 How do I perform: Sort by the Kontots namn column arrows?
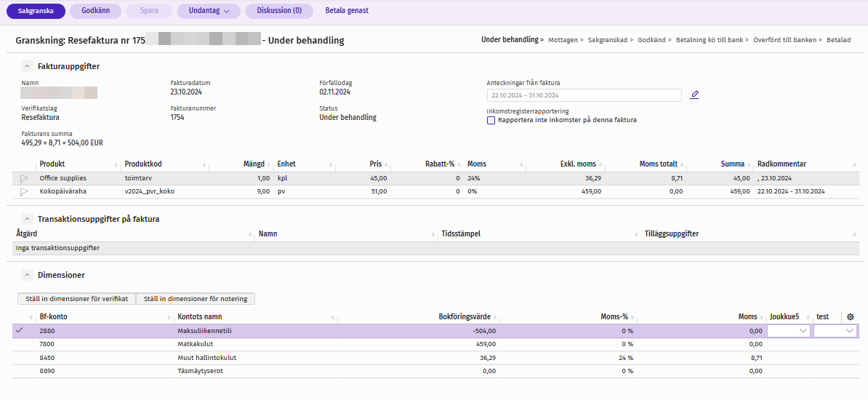point(333,317)
